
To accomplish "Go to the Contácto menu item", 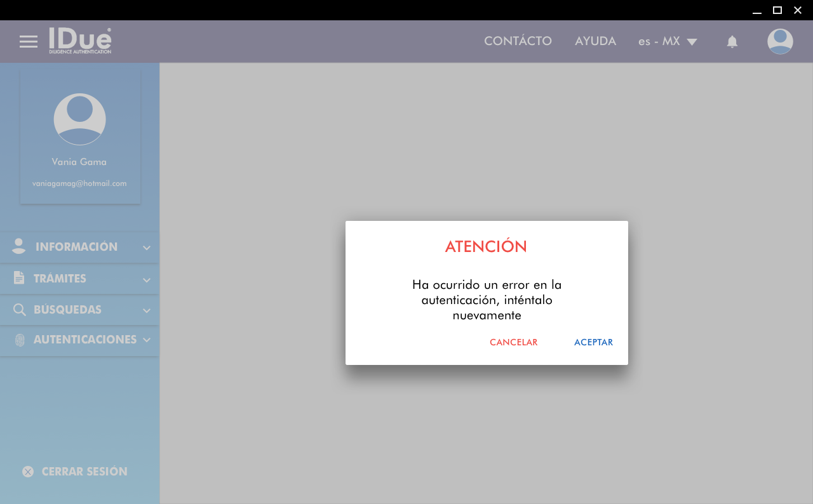I will pyautogui.click(x=518, y=41).
